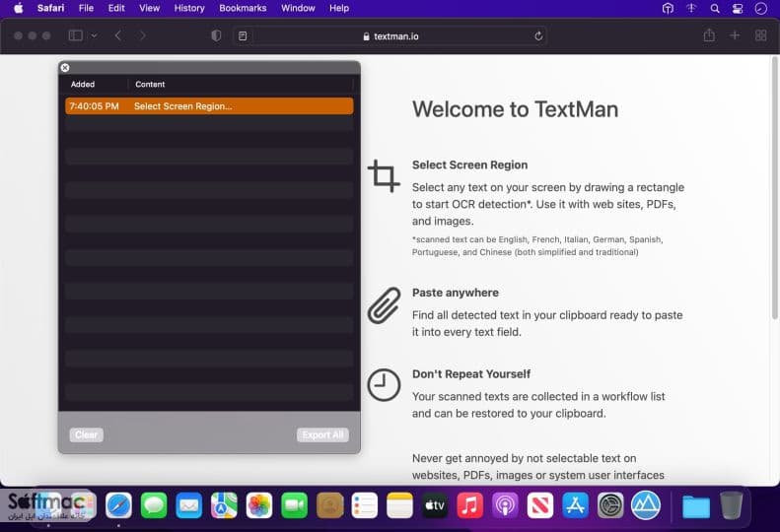Open Mail from the Dock

[189, 505]
